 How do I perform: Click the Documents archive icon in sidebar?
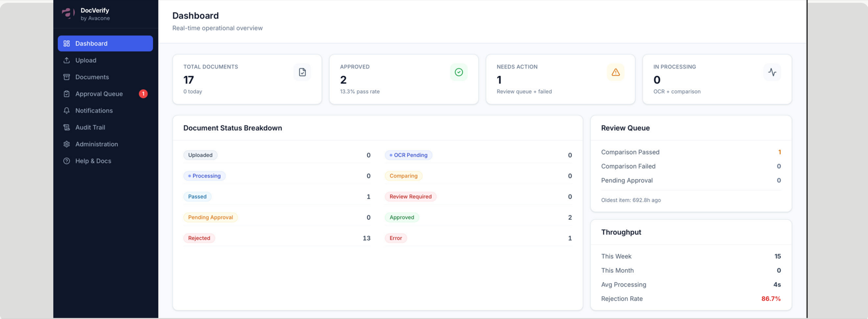(67, 77)
